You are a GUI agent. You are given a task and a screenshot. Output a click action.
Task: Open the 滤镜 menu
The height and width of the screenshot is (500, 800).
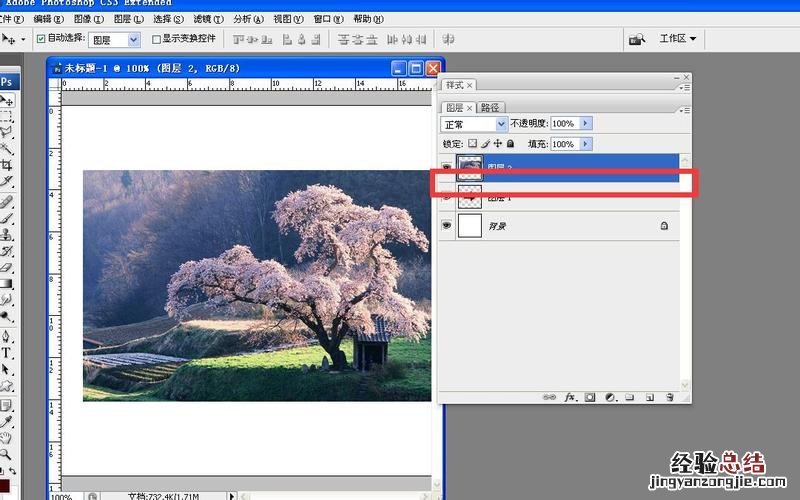coord(206,19)
